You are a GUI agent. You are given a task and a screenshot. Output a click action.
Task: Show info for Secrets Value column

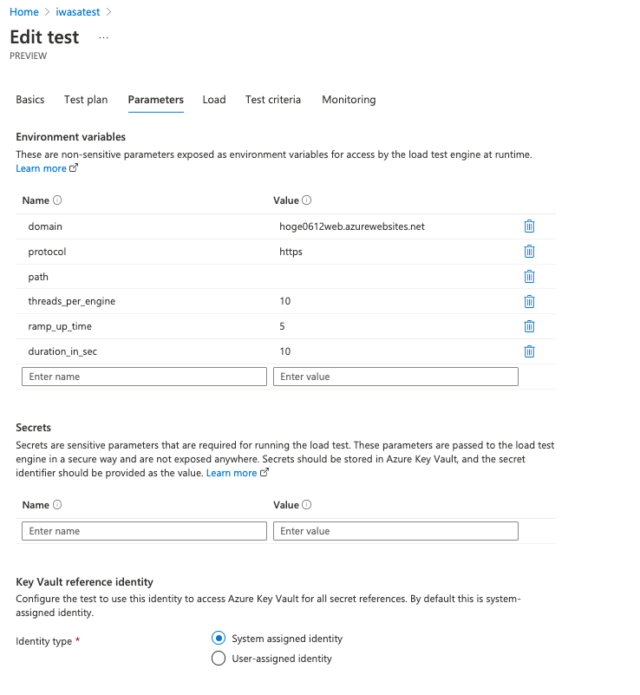pyautogui.click(x=307, y=504)
